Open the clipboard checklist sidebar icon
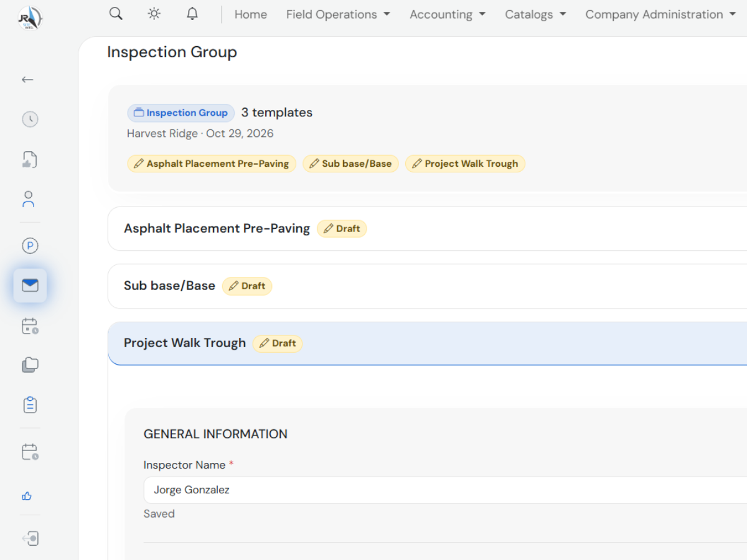Viewport: 747px width, 560px height. coord(30,405)
